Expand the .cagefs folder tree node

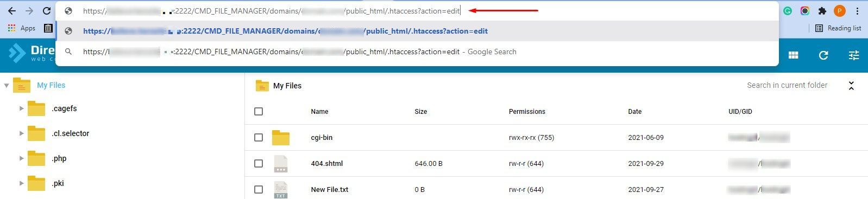[x=21, y=108]
